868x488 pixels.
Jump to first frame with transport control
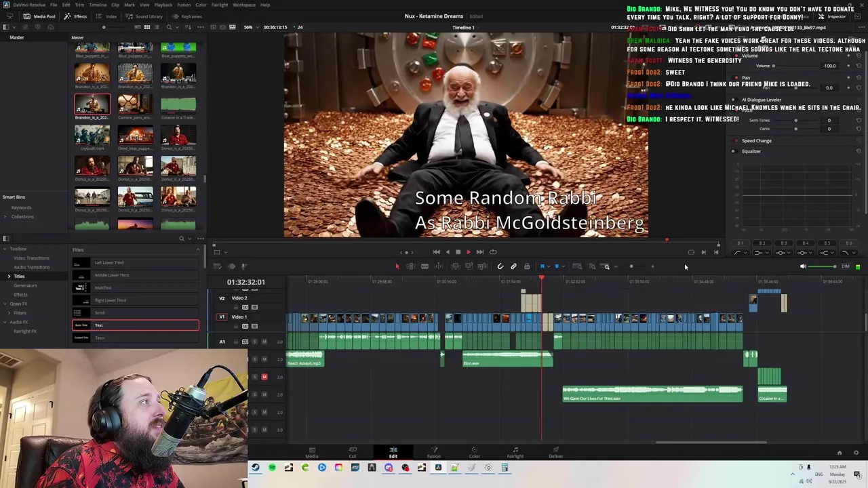pos(436,252)
